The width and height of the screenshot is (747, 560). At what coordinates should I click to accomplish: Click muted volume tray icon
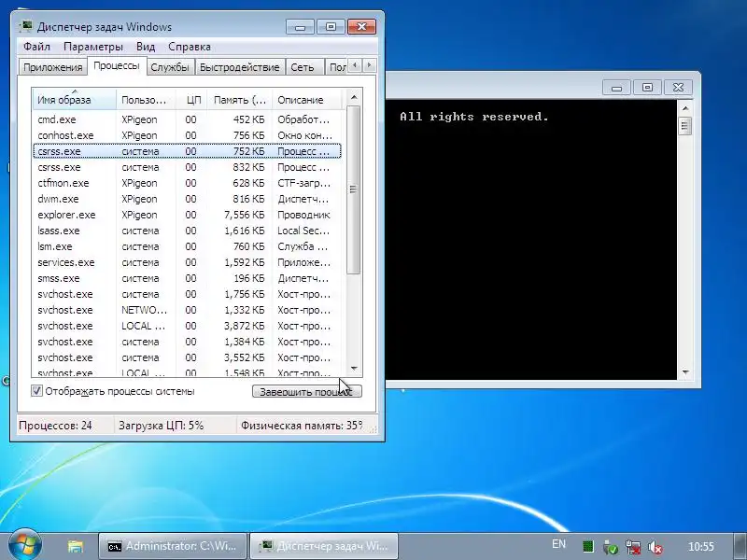655,547
